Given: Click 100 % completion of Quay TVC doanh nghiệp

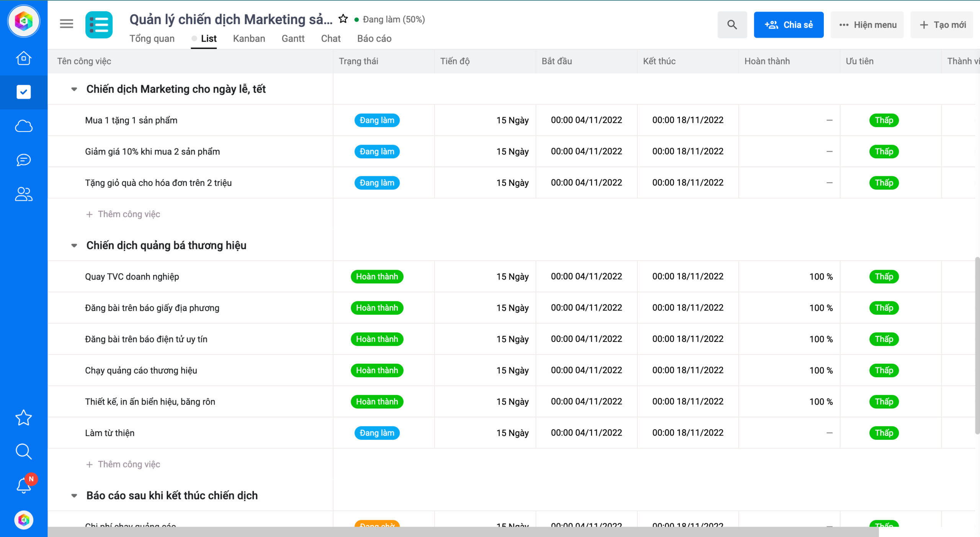Looking at the screenshot, I should tap(821, 277).
